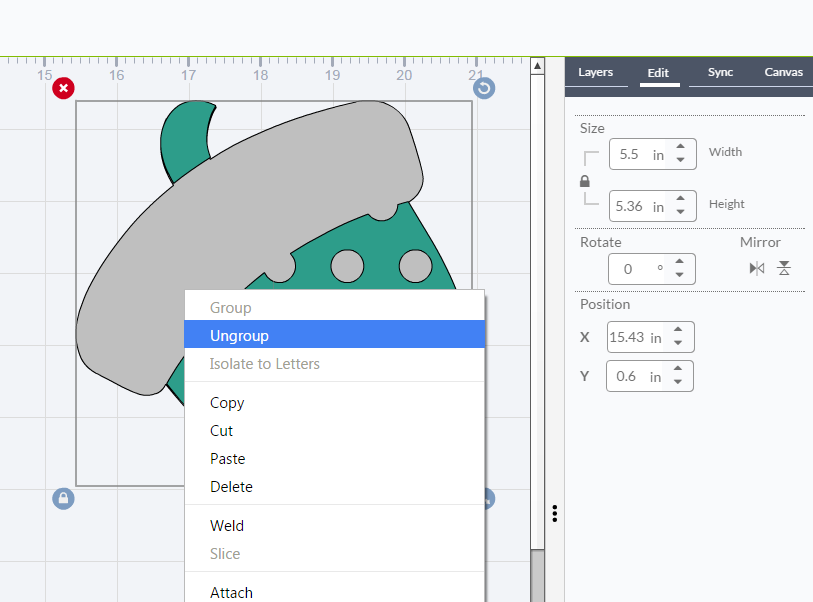This screenshot has height=602, width=813.
Task: Open the Layers tab
Action: 595,72
